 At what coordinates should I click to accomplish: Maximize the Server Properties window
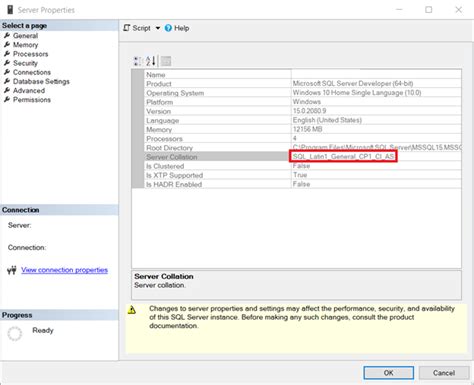(429, 10)
